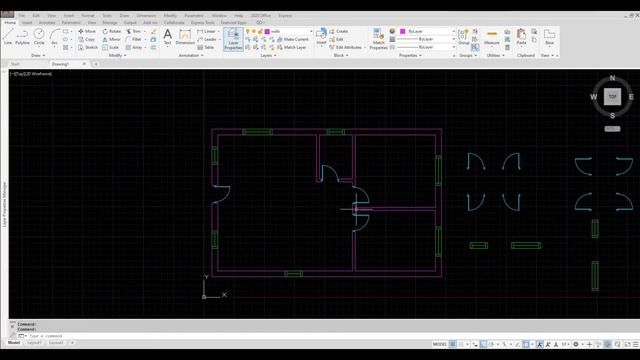Click the Leader annotation icon

(207, 39)
